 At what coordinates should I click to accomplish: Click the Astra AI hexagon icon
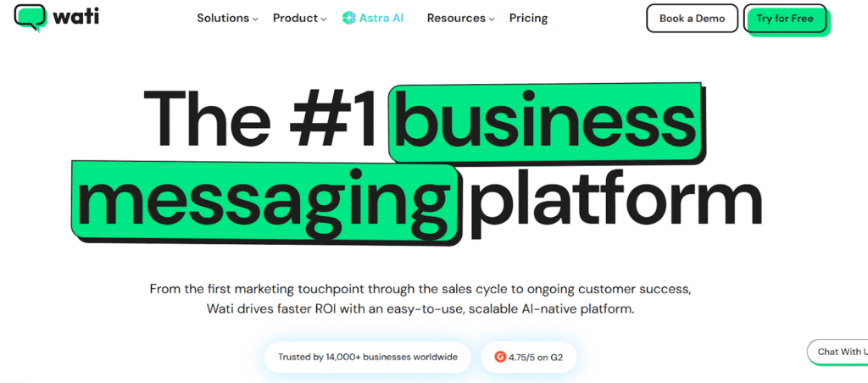pos(348,18)
